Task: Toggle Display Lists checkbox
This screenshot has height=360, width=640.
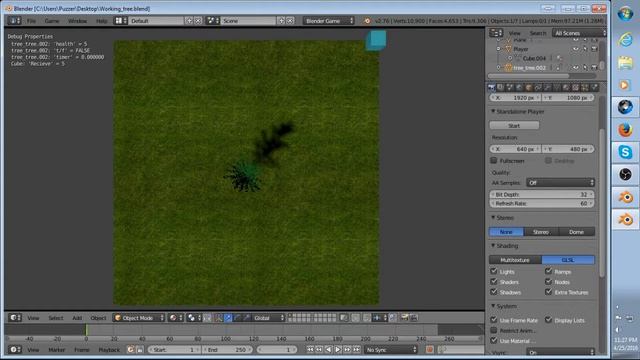Action: (549, 320)
